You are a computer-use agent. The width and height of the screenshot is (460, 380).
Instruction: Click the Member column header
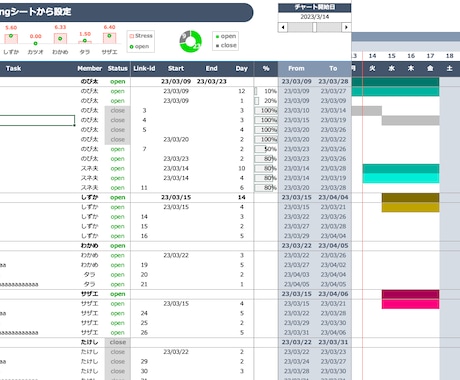pyautogui.click(x=90, y=68)
